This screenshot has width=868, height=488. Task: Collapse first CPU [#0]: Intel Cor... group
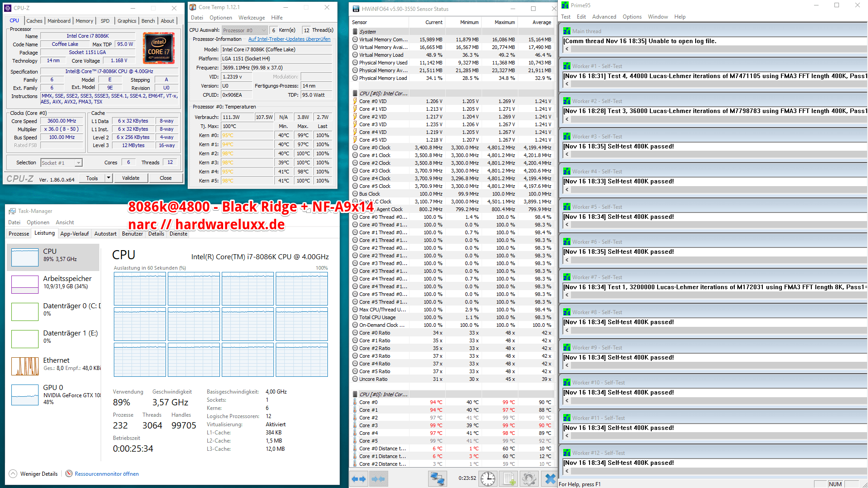click(x=356, y=94)
